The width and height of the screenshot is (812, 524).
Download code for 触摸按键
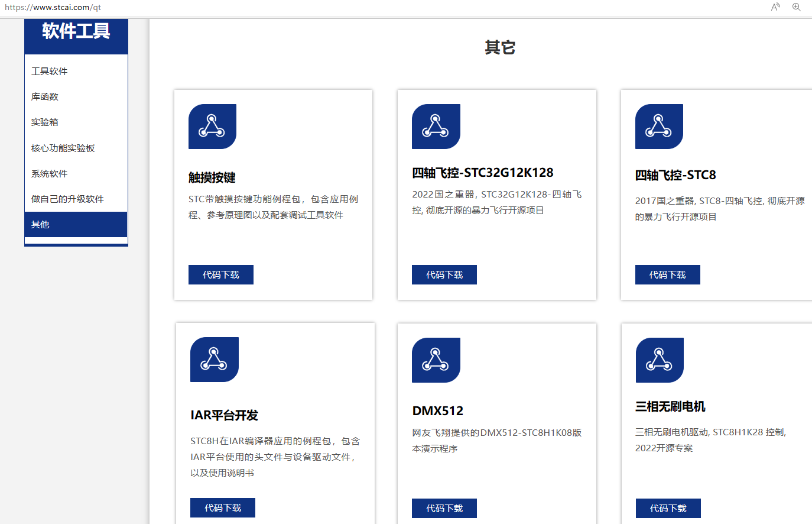tap(221, 274)
